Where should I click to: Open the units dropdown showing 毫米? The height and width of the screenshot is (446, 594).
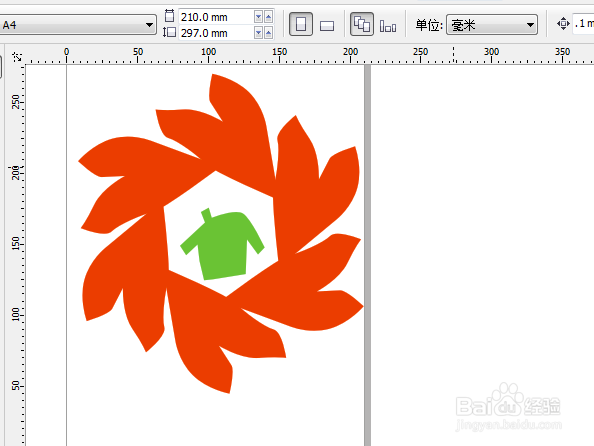tap(492, 25)
